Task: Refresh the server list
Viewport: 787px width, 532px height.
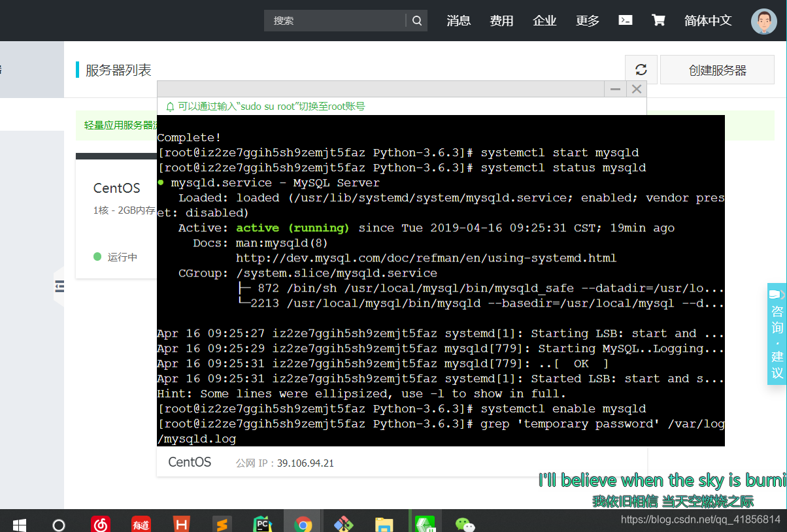Action: coord(641,70)
